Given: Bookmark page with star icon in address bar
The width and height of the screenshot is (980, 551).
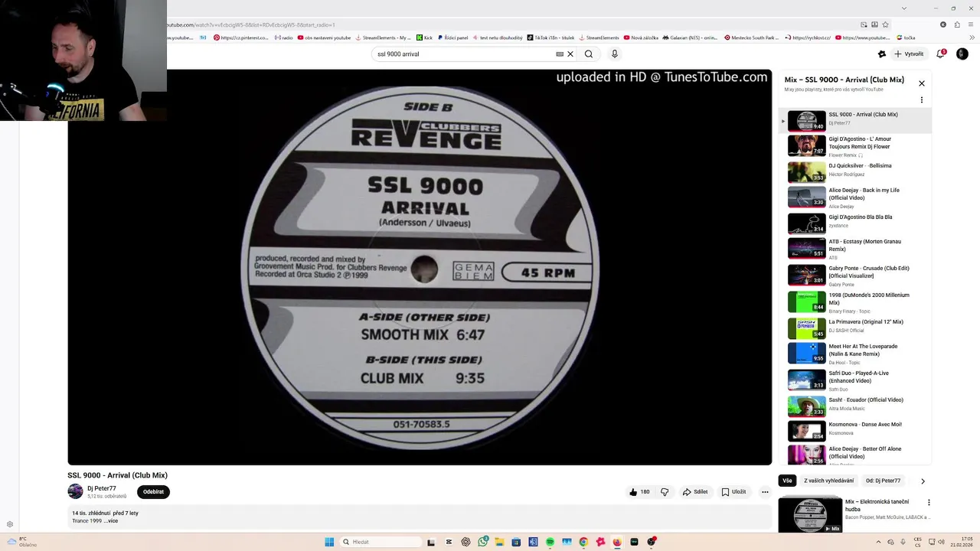Looking at the screenshot, I should point(885,24).
